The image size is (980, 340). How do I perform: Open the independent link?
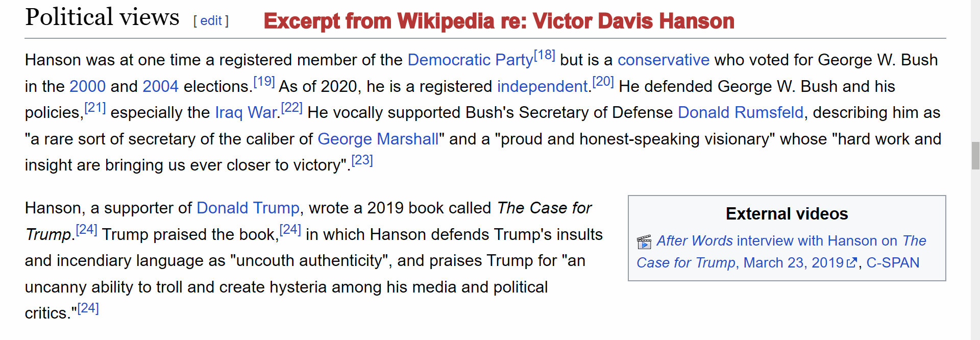[x=543, y=86]
